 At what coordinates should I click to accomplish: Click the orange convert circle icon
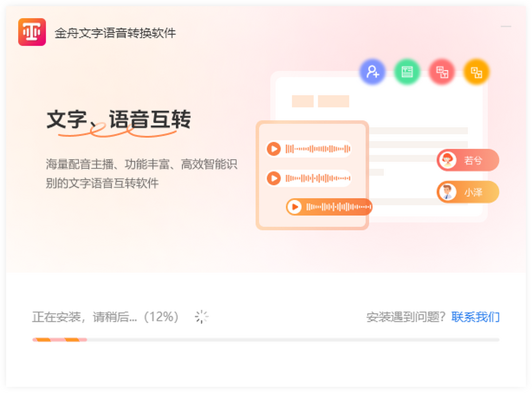pos(477,72)
